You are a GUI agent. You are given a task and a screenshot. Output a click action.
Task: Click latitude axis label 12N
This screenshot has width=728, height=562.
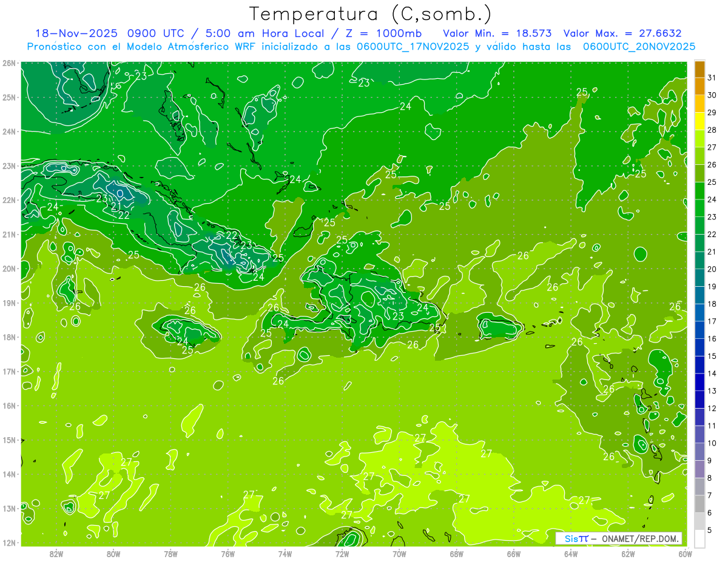tap(9, 543)
